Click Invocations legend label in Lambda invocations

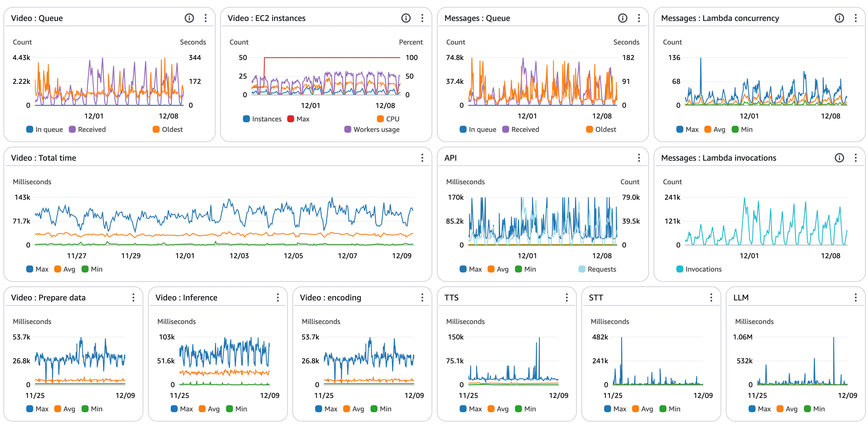click(703, 270)
